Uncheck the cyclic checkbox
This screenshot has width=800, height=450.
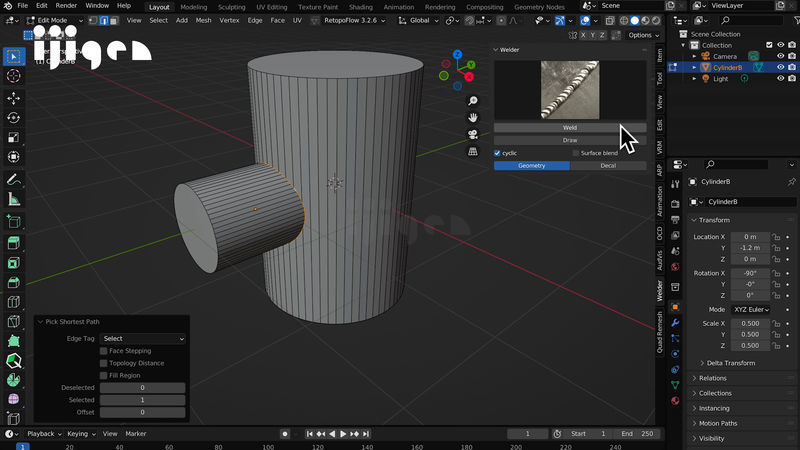498,153
